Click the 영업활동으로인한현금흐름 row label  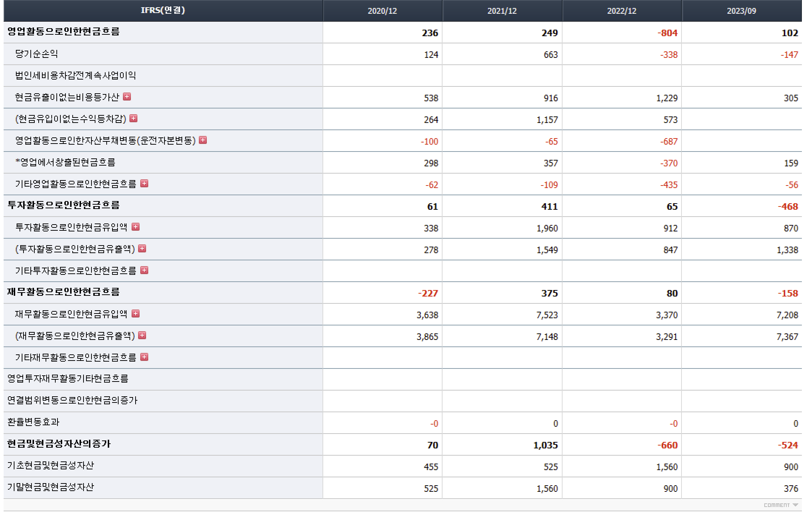tap(63, 32)
